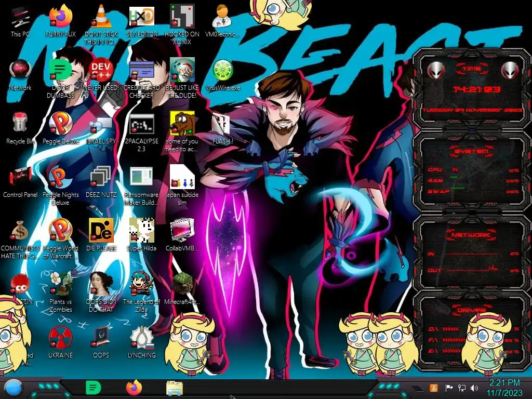
Task: Open the Santa icon BE JUST LIKE THE DUDE!
Action: tap(182, 71)
